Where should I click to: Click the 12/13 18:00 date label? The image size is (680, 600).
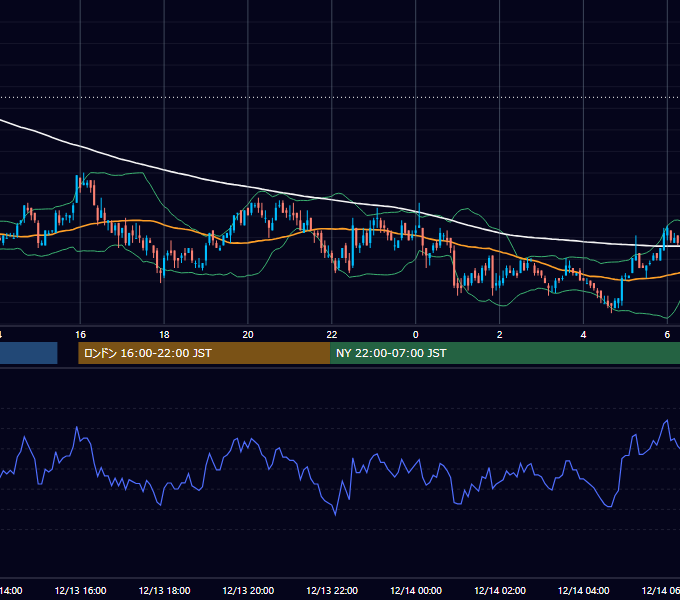(164, 590)
